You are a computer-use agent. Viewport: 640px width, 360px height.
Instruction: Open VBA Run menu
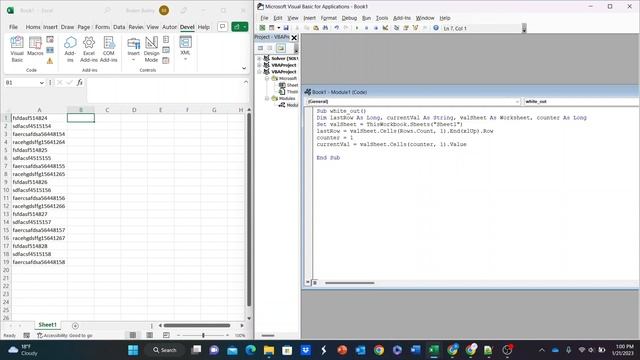(367, 18)
